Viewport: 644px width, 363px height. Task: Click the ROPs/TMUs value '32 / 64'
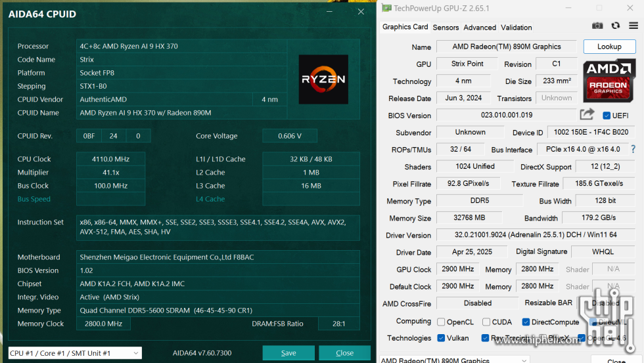pos(461,149)
